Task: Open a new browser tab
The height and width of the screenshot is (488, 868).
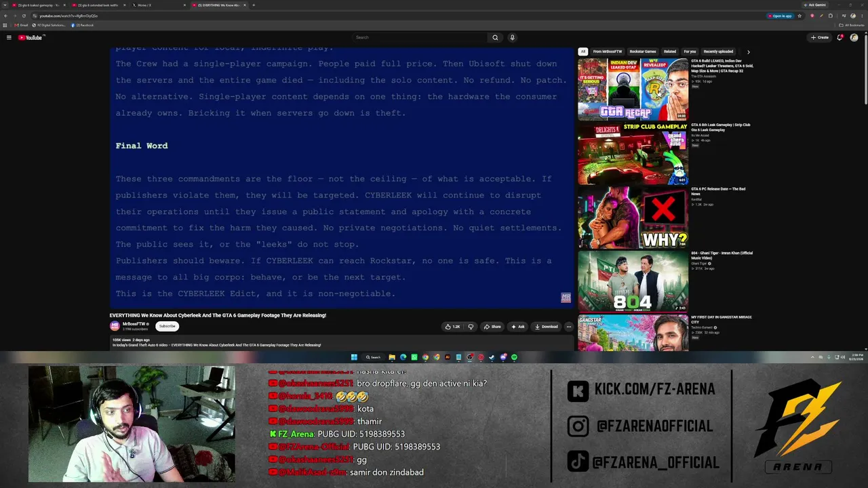Action: [x=254, y=5]
